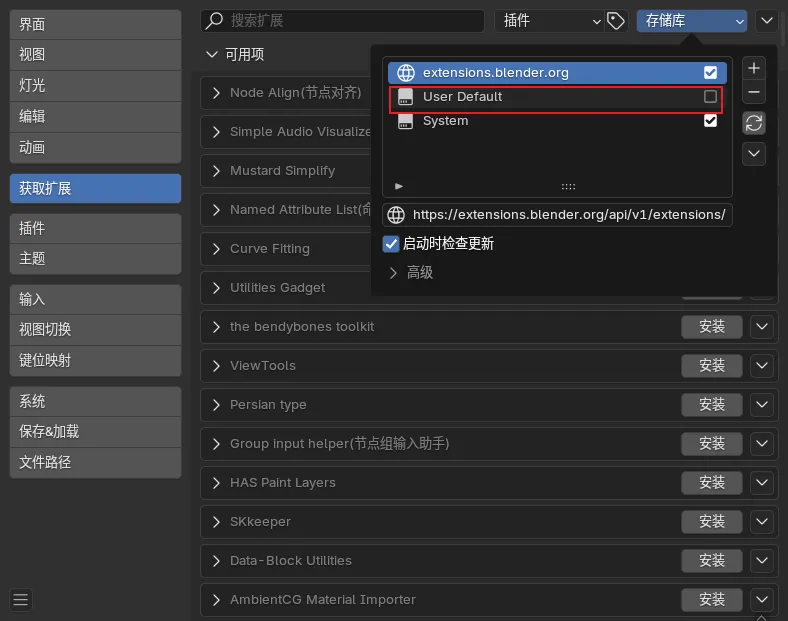Viewport: 788px width, 621px height.
Task: Expand the ViewTools extension entry
Action: pos(216,366)
